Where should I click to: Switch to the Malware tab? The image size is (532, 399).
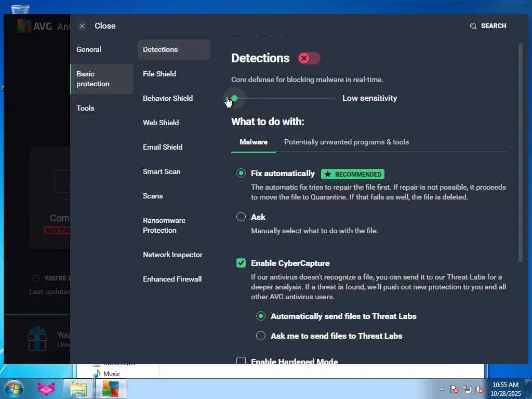254,142
